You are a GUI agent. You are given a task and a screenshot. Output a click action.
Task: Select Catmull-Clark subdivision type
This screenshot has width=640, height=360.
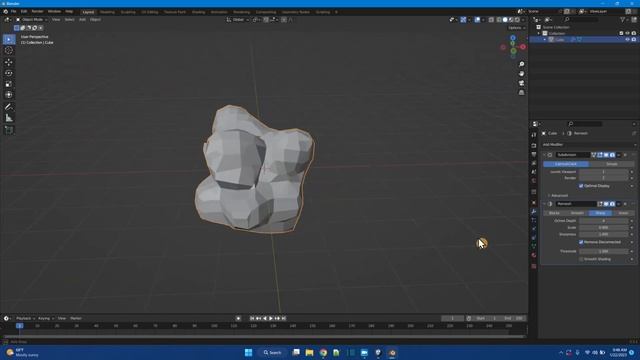coord(566,164)
